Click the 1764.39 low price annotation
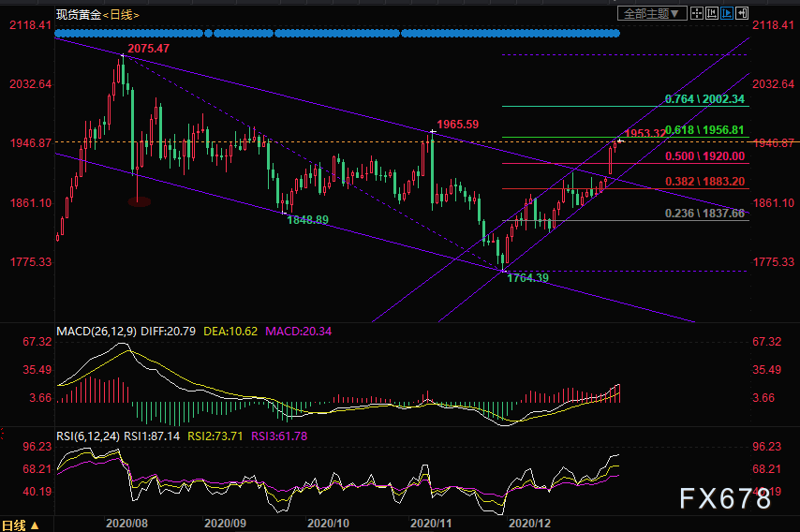The height and width of the screenshot is (532, 800). 527,278
